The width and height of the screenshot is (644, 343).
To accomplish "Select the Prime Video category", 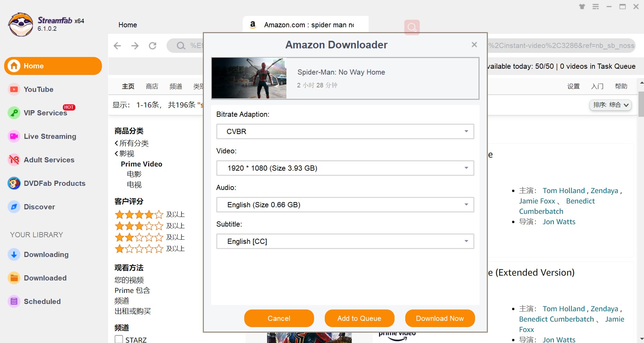I will 142,164.
